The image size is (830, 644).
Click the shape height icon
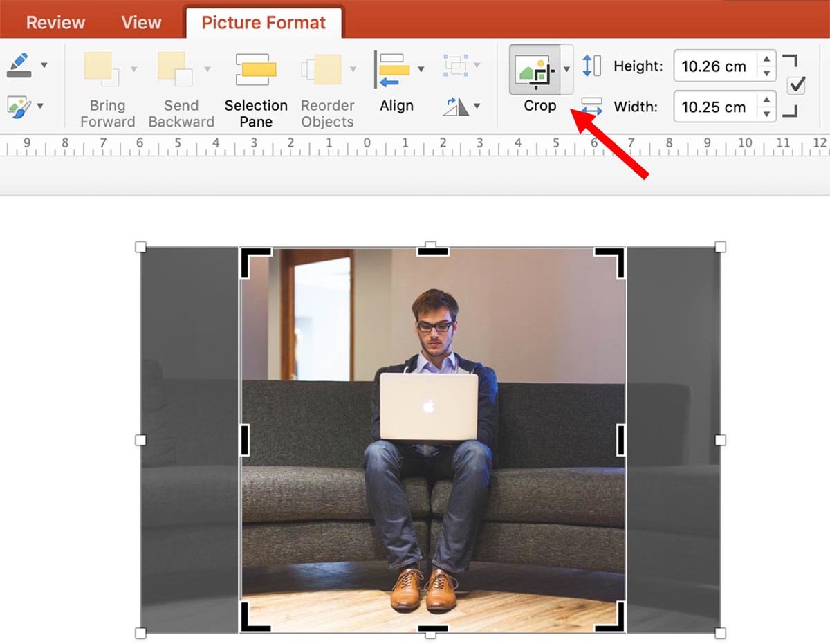(591, 66)
